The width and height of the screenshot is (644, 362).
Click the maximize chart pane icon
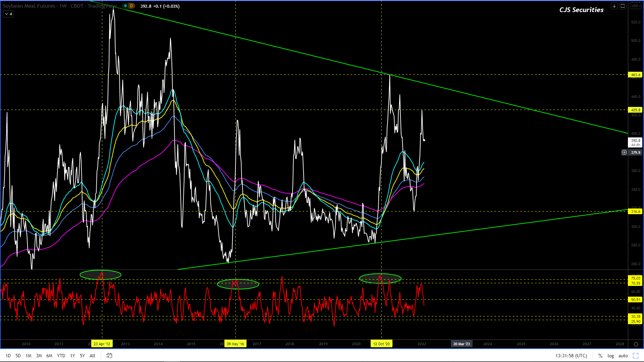point(623,6)
